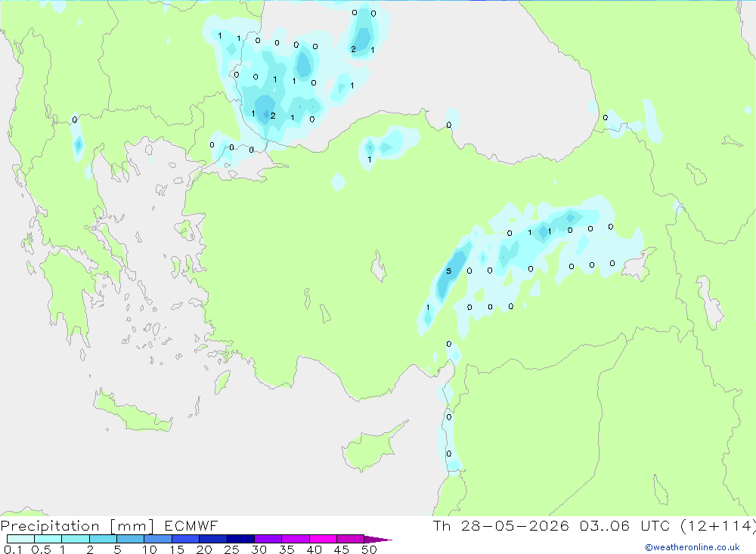
Task: Click the 0.1–0.5 mm legend color swatch
Action: [20, 539]
